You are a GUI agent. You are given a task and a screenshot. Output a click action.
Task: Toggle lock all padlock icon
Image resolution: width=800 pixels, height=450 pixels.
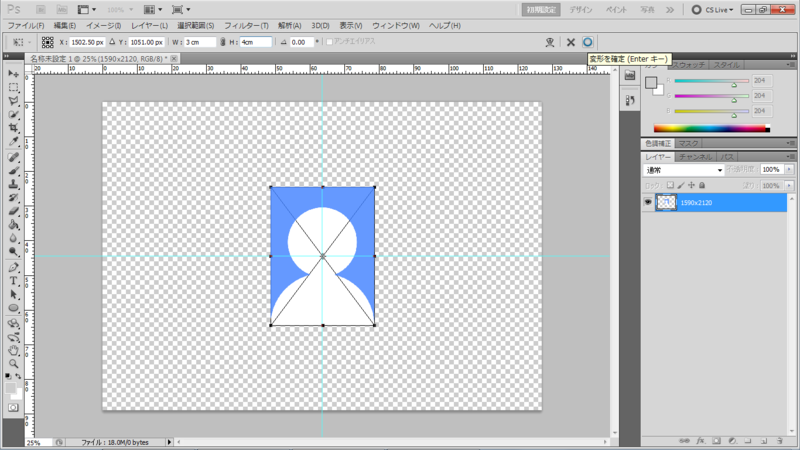702,185
